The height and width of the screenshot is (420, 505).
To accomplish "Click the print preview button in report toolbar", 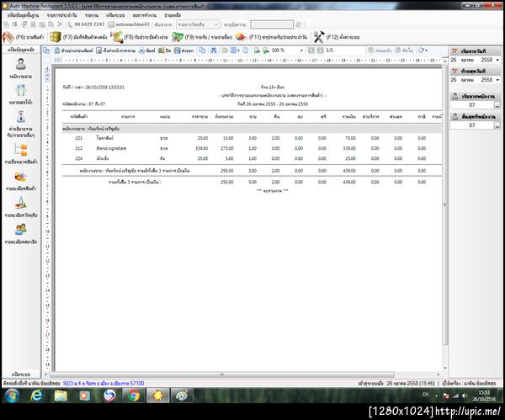I will (73, 51).
